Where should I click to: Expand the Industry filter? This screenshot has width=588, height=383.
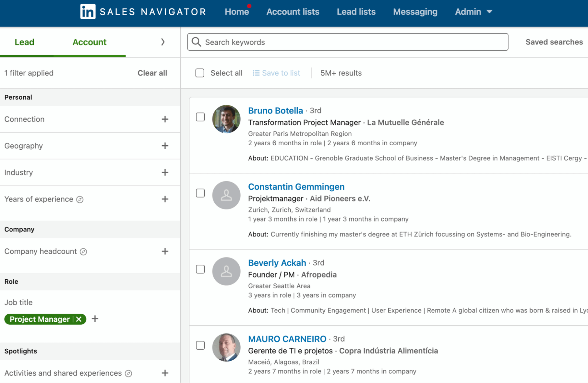(x=165, y=173)
